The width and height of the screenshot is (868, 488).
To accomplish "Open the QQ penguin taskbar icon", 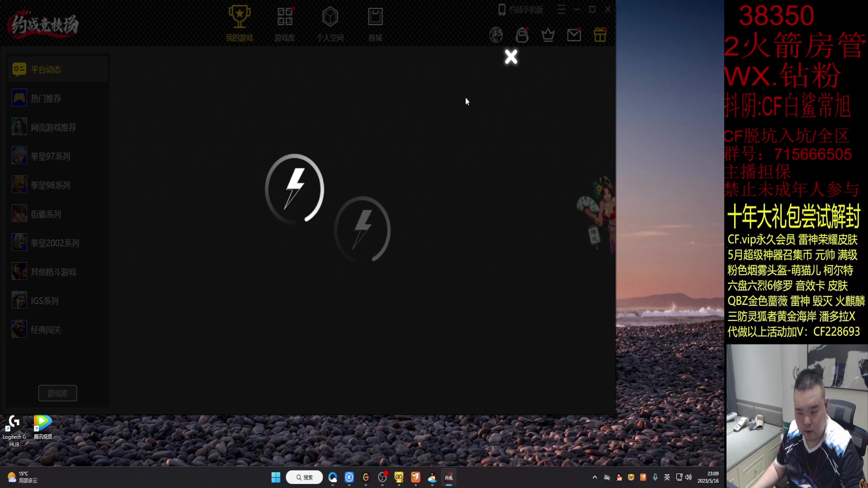I will 432,477.
